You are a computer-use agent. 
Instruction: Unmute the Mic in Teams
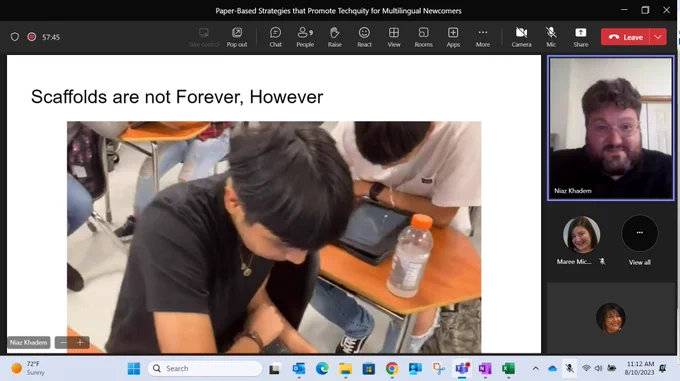point(551,37)
